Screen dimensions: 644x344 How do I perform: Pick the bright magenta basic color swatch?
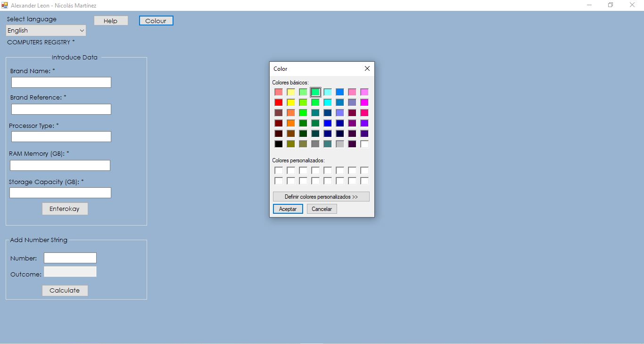click(364, 102)
